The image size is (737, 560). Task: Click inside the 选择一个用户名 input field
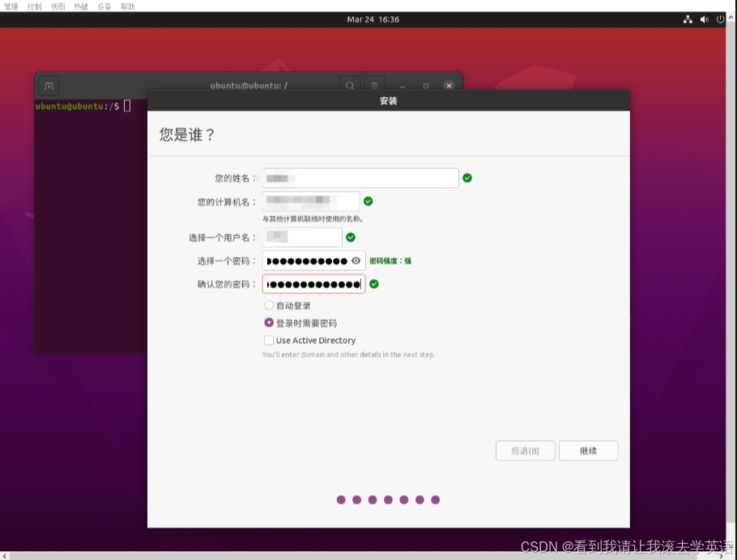pyautogui.click(x=301, y=237)
